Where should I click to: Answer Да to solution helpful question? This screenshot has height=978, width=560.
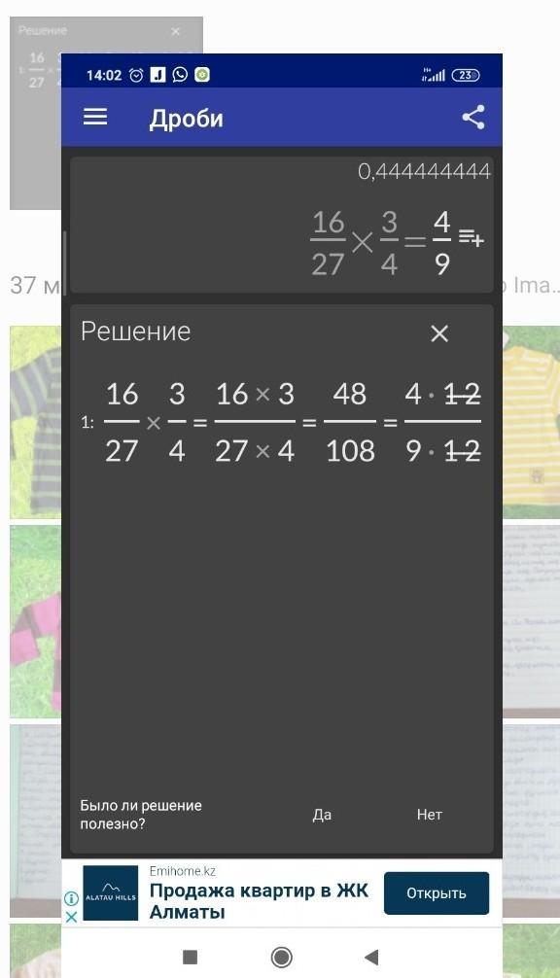(322, 815)
